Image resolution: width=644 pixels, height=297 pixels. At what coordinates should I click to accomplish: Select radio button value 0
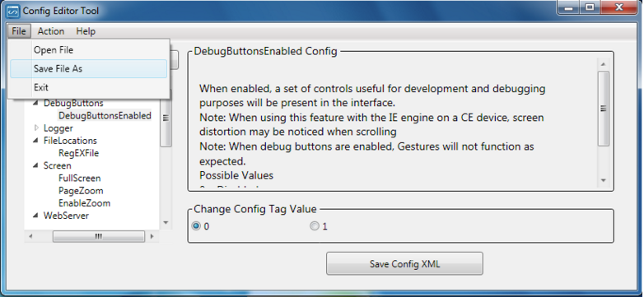pos(196,226)
